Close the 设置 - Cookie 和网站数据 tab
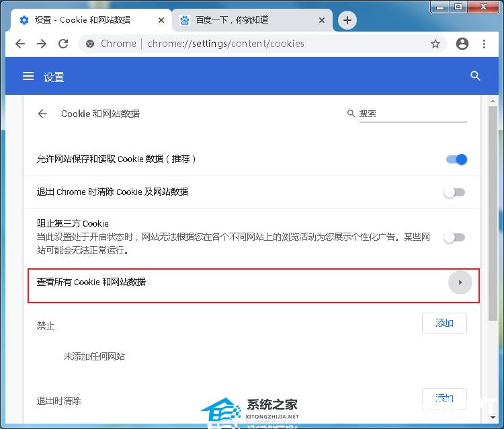Viewport: 504px width, 429px height. [x=161, y=20]
